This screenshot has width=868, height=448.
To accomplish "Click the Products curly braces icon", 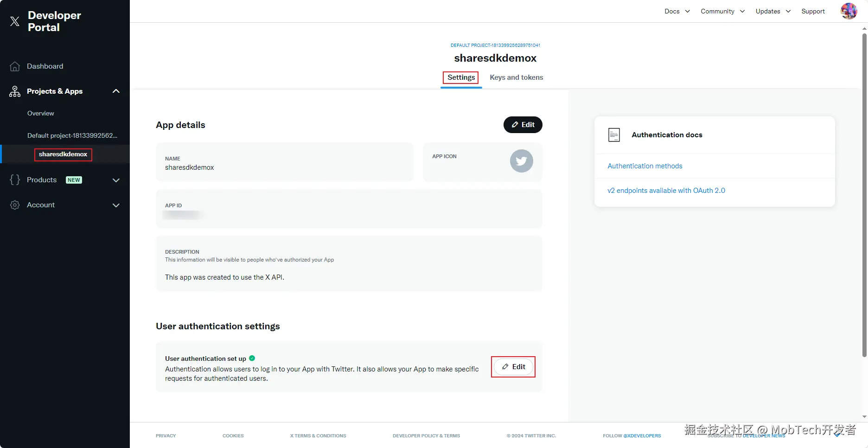I will tap(15, 180).
